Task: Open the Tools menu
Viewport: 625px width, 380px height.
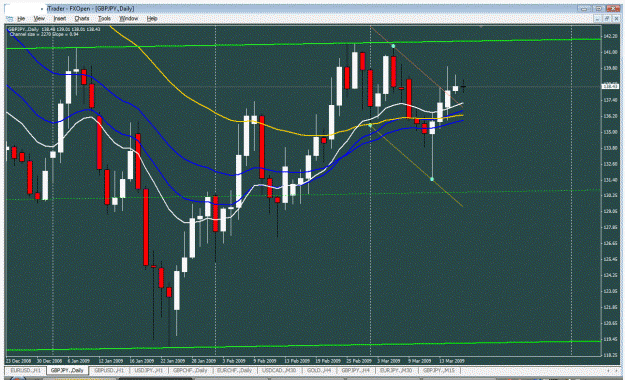Action: pyautogui.click(x=104, y=19)
